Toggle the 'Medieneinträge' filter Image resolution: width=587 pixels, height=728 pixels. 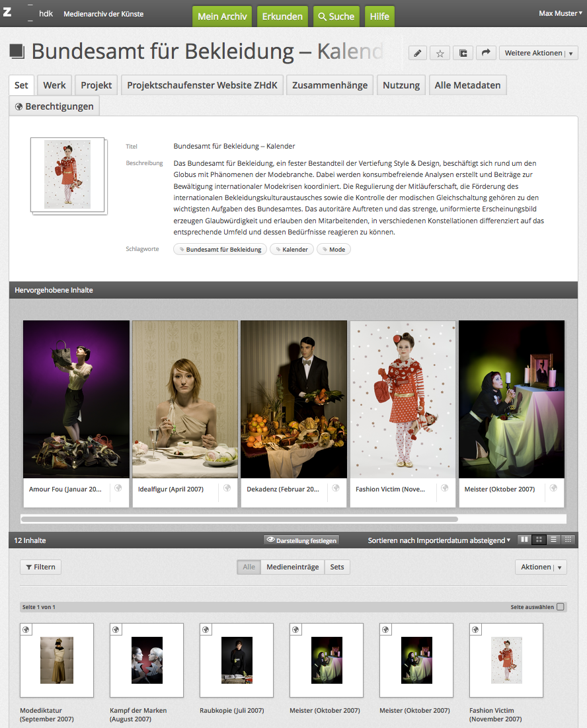coord(292,567)
